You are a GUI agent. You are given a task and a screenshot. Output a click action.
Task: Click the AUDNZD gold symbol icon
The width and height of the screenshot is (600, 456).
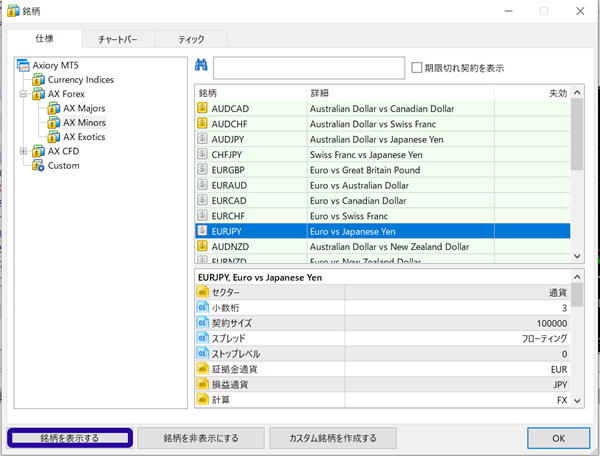tap(202, 246)
